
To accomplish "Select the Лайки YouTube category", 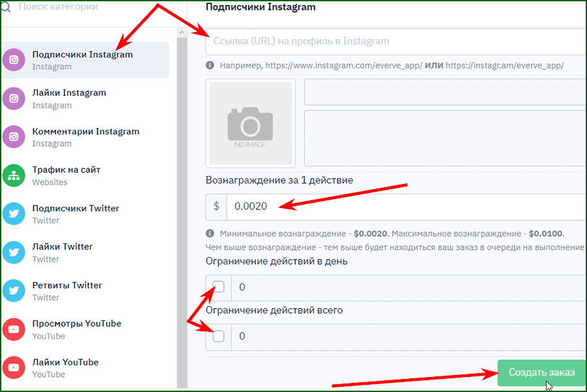I will click(86, 368).
